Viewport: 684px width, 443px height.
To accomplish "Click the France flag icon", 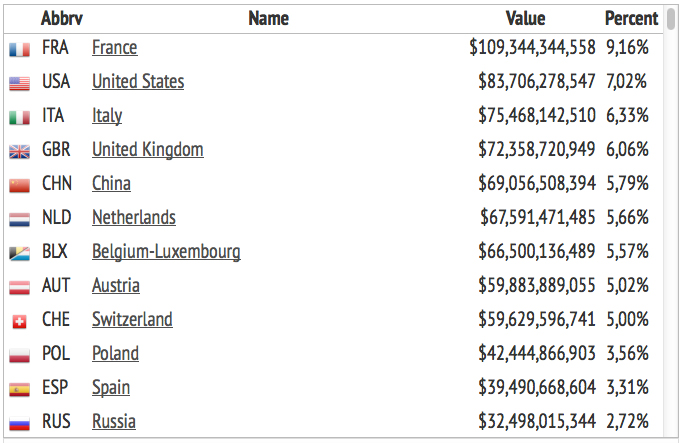I will pyautogui.click(x=19, y=49).
